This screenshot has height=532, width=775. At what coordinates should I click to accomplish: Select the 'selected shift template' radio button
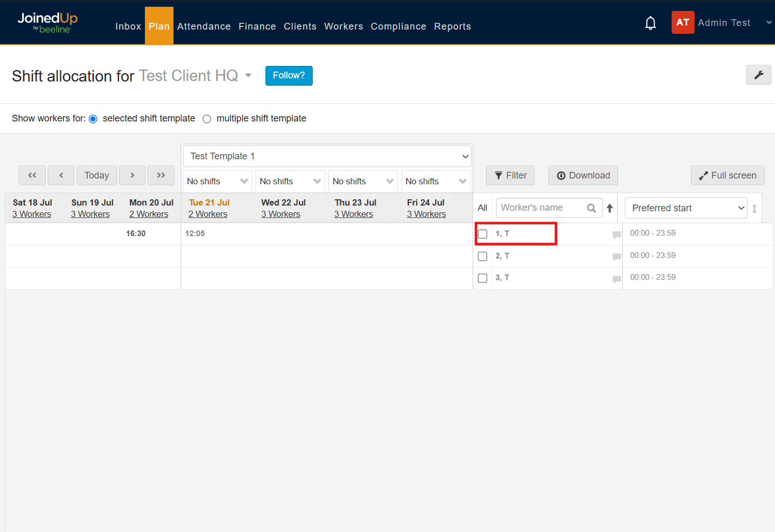(x=93, y=119)
